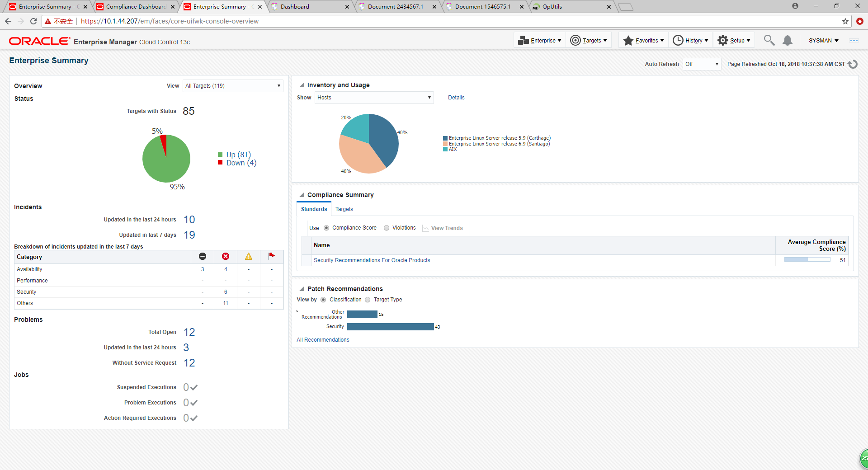Select the Target Type radio button

point(368,300)
